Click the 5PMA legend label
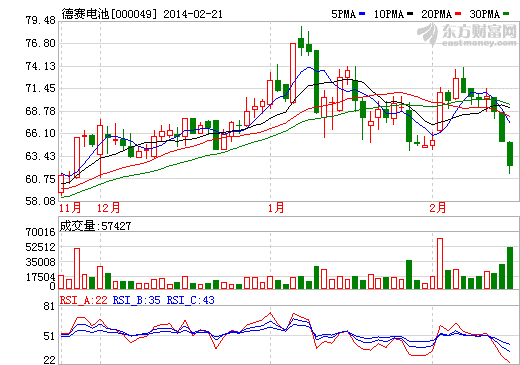This screenshot has width=520, height=365. pos(344,14)
